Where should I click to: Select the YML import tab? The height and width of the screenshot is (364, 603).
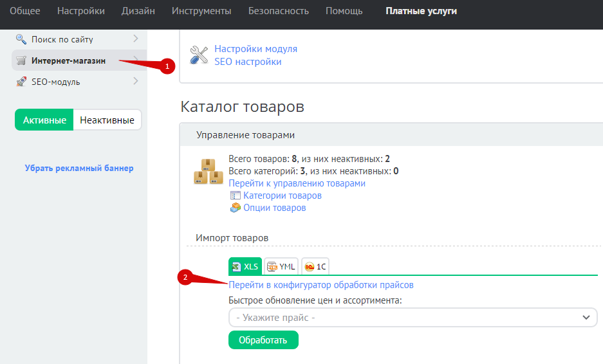(281, 266)
